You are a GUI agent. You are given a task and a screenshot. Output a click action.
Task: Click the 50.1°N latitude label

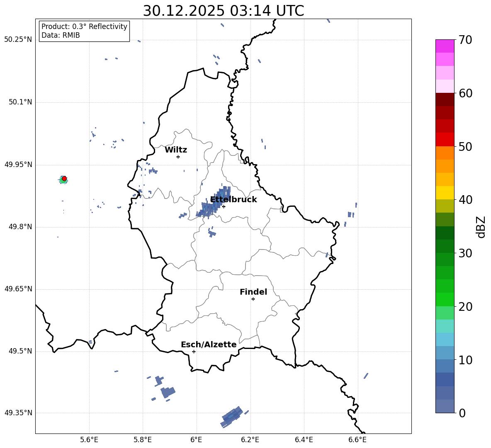[20, 102]
